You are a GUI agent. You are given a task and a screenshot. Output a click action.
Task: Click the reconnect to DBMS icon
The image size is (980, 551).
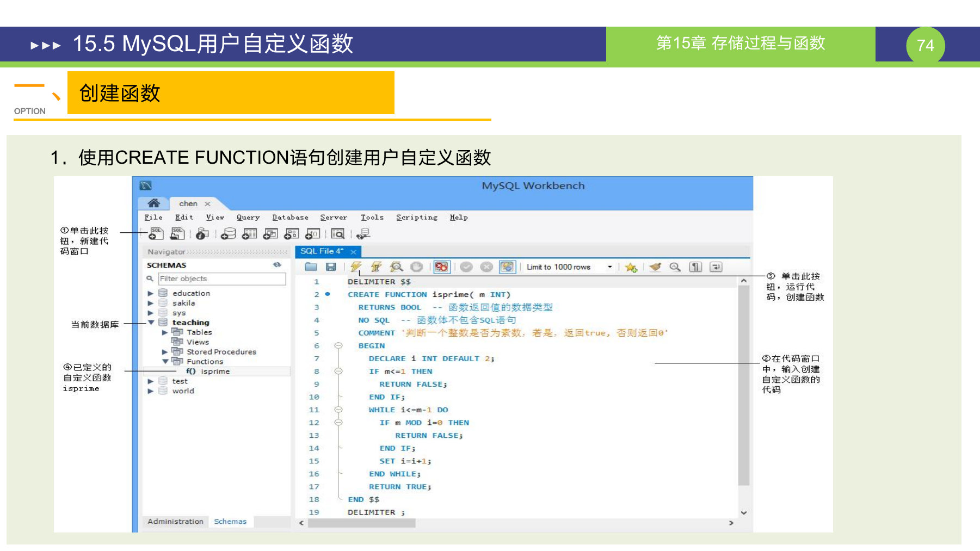tap(363, 233)
